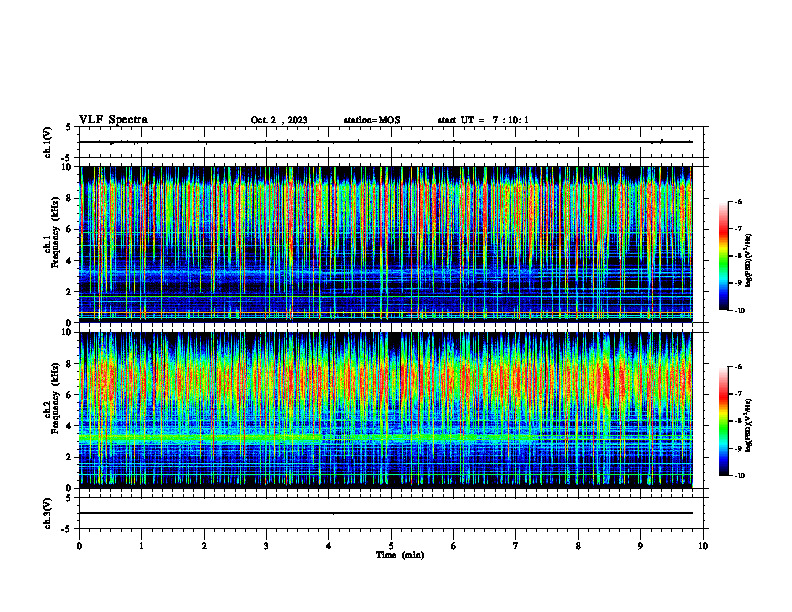The width and height of the screenshot is (792, 612).
Task: Click the ch.1 spectrogram color bar
Action: 724,256
